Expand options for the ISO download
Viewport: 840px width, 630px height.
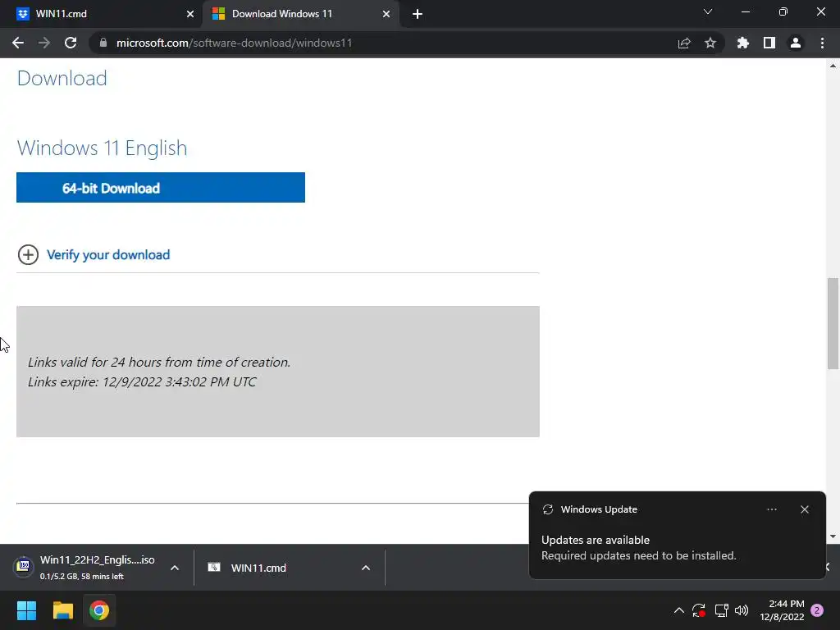click(x=175, y=568)
